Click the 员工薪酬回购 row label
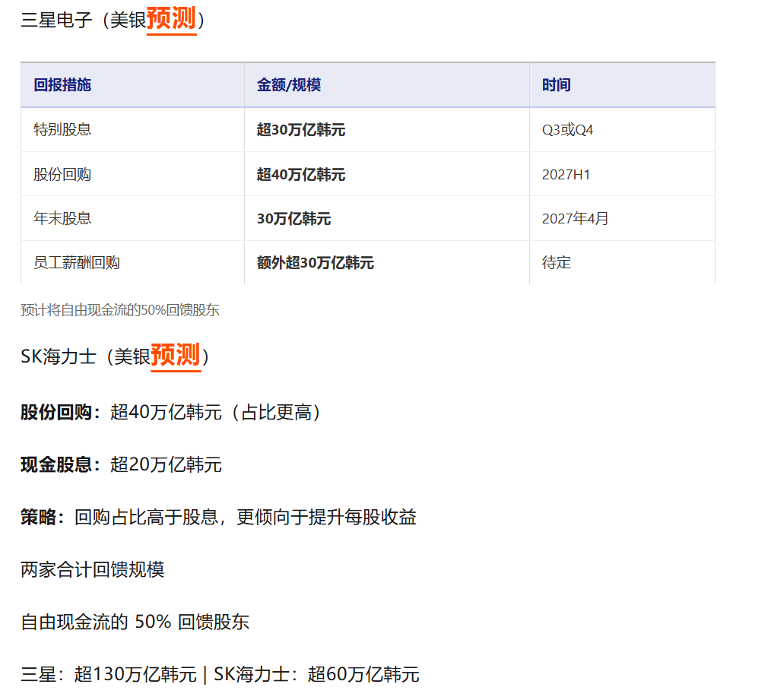 (77, 262)
